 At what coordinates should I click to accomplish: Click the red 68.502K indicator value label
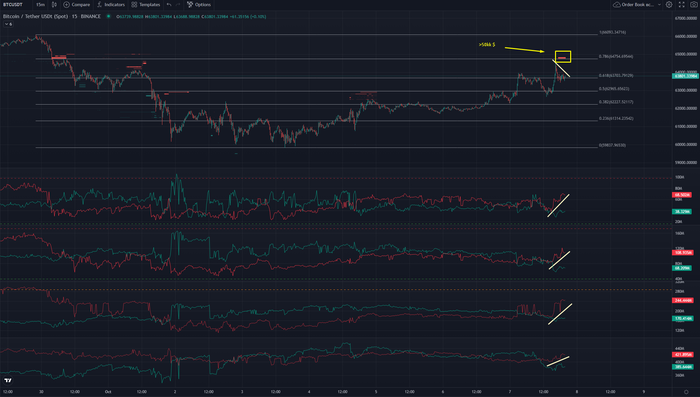coord(682,195)
